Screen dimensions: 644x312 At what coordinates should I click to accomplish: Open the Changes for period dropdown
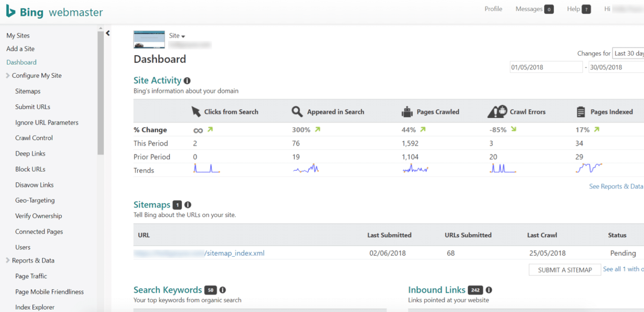[x=628, y=53]
